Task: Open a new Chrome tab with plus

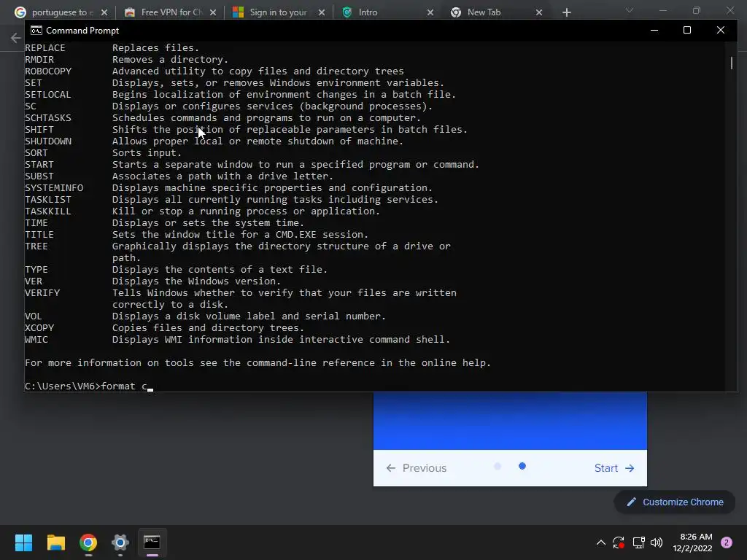Action: click(x=566, y=12)
